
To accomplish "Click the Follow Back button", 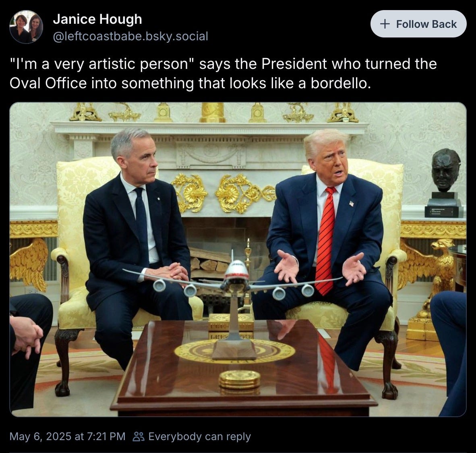I will click(x=418, y=24).
